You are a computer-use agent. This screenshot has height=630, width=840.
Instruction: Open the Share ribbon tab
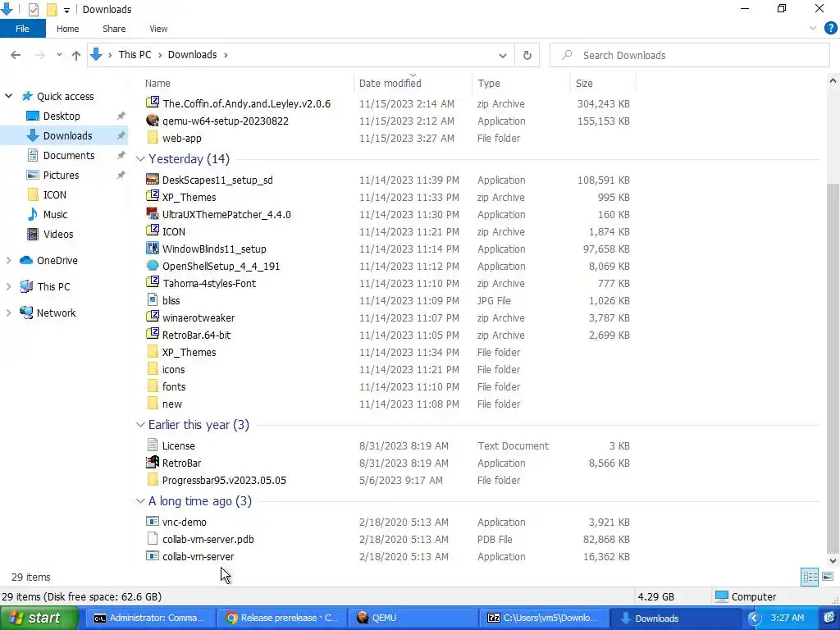pyautogui.click(x=114, y=29)
